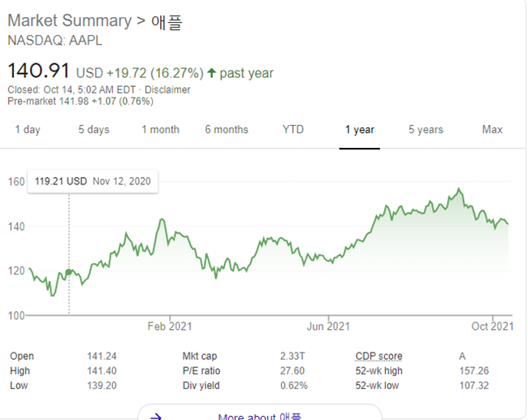Click the CDP score value A
Image resolution: width=528 pixels, height=420 pixels.
pyautogui.click(x=462, y=356)
